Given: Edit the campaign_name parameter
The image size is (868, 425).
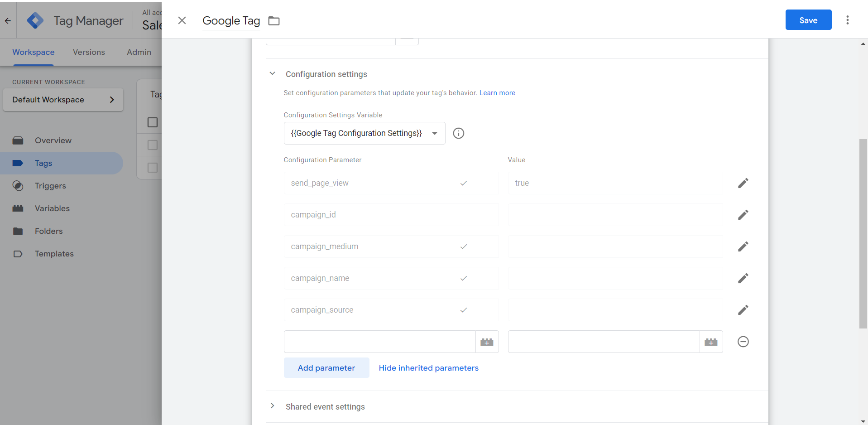Looking at the screenshot, I should coord(743,278).
